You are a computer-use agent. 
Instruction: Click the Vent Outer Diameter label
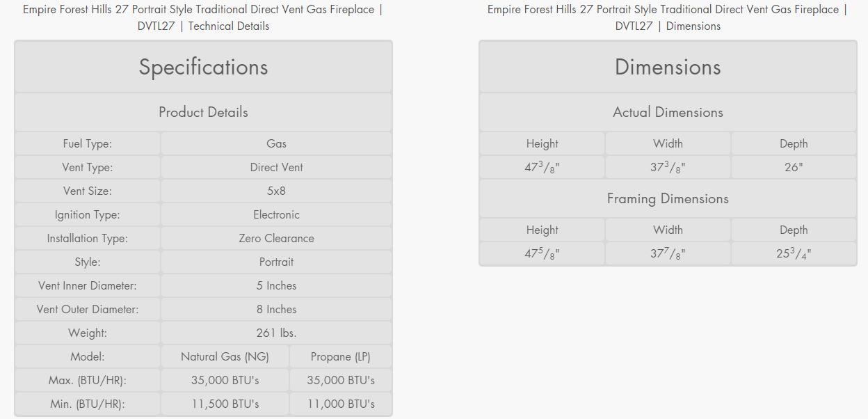click(x=88, y=309)
